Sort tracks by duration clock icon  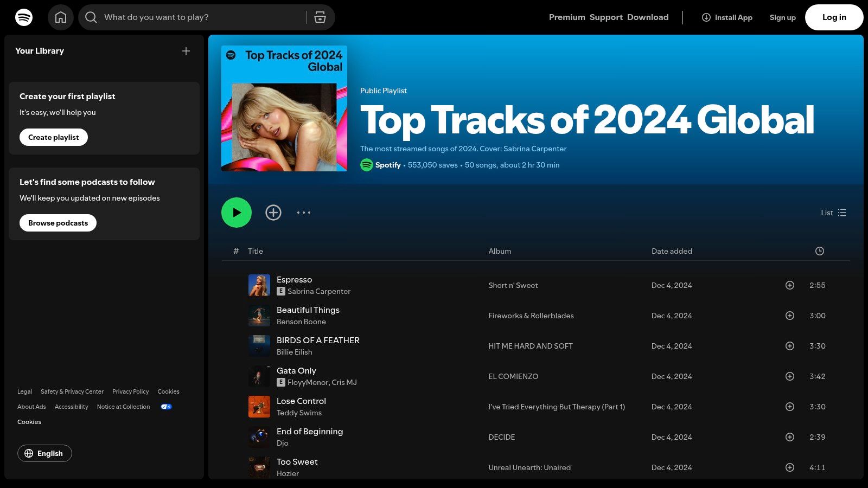tap(819, 251)
